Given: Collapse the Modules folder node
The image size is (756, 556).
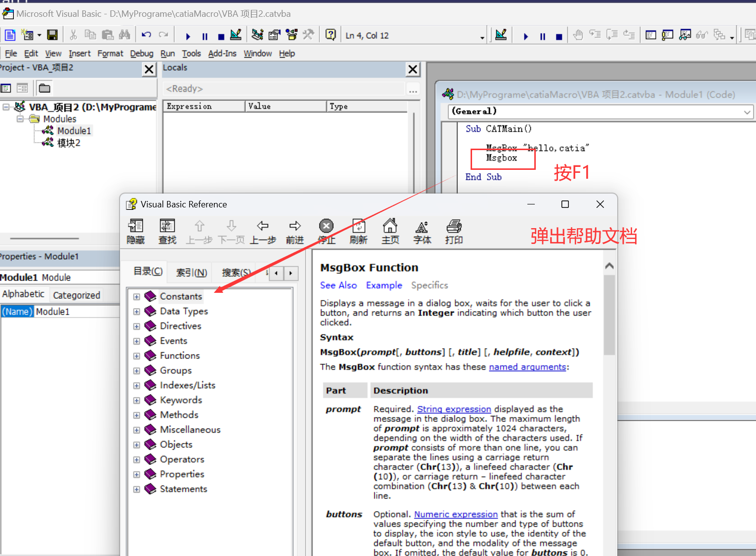Looking at the screenshot, I should pyautogui.click(x=20, y=119).
